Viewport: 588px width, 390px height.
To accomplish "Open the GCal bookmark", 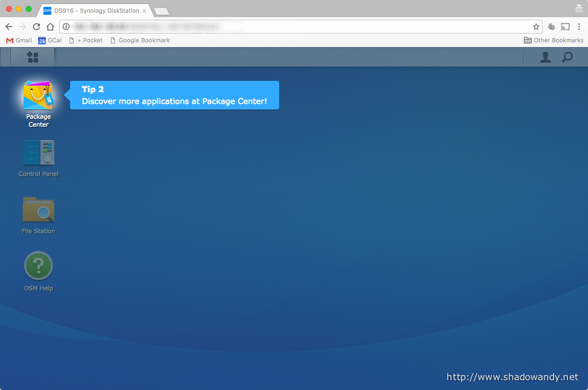I will (x=50, y=40).
